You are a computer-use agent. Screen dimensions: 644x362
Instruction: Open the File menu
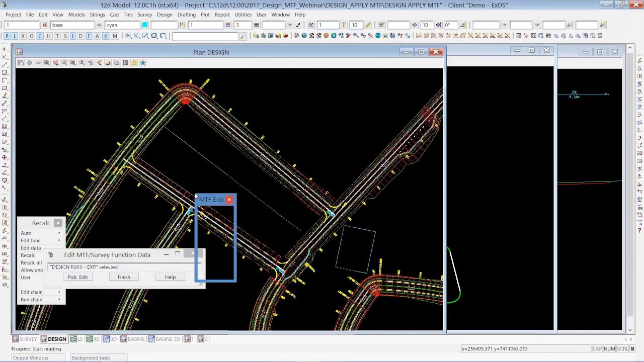(x=30, y=15)
